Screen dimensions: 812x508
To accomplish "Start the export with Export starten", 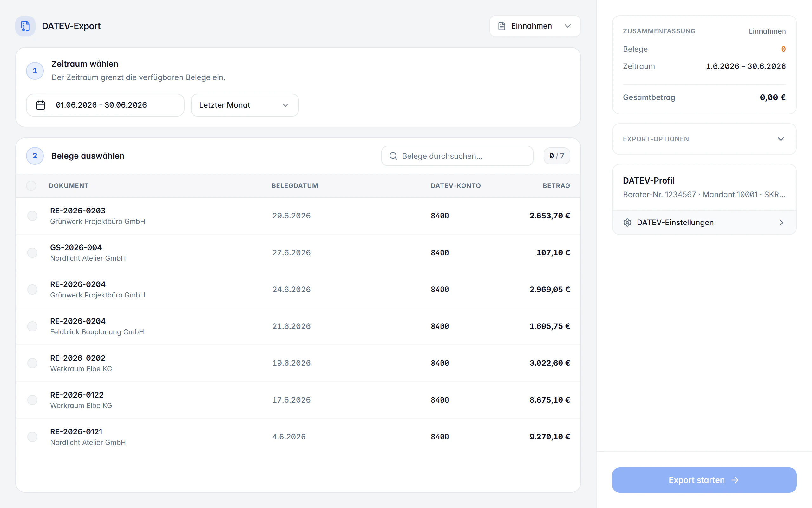I will click(704, 480).
